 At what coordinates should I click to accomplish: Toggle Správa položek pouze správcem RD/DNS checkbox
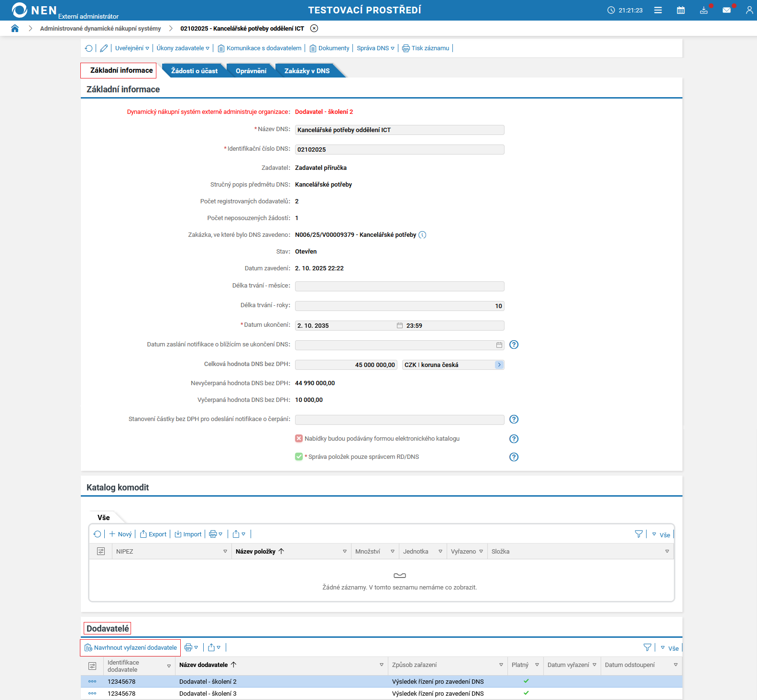[x=299, y=457]
